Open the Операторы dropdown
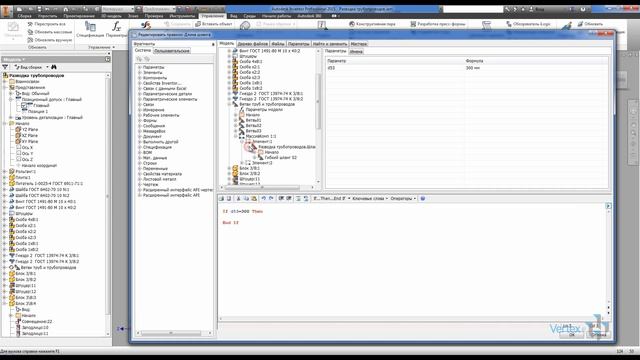The height and width of the screenshot is (360, 640). pos(403,198)
